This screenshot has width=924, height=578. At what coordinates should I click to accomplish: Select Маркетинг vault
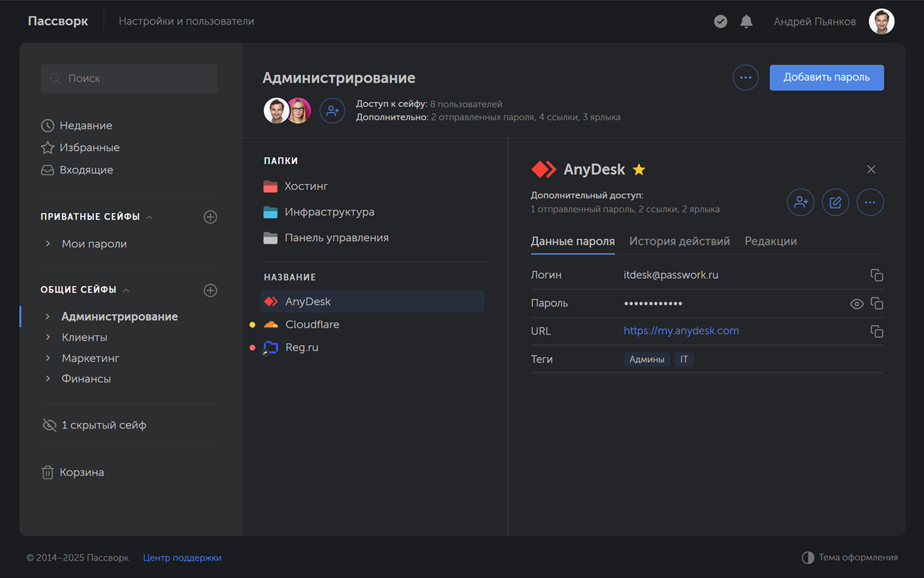[90, 358]
